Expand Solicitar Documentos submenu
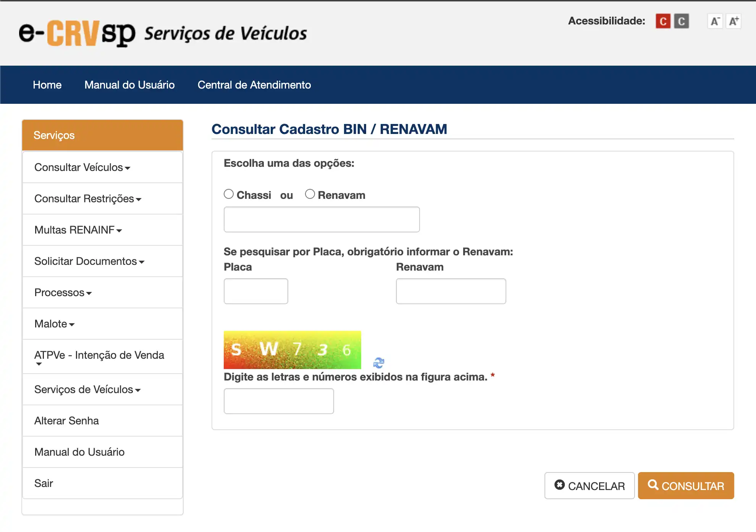 (x=89, y=261)
